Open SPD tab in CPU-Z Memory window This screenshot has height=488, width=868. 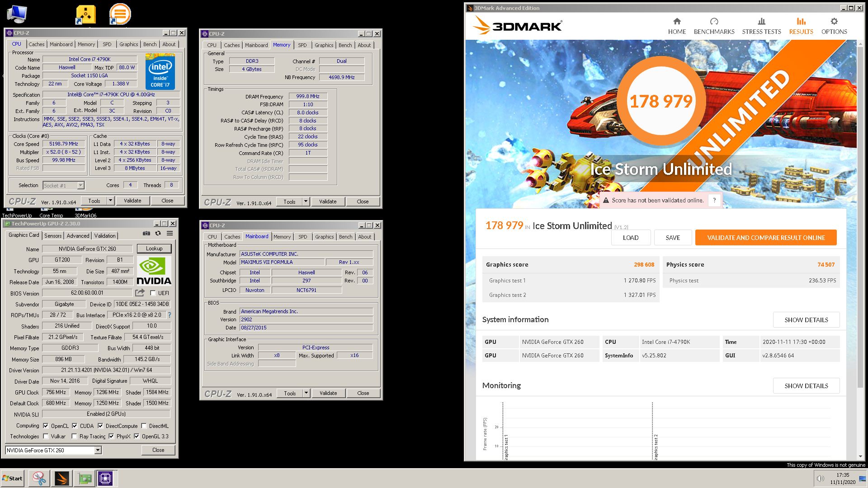pyautogui.click(x=302, y=45)
